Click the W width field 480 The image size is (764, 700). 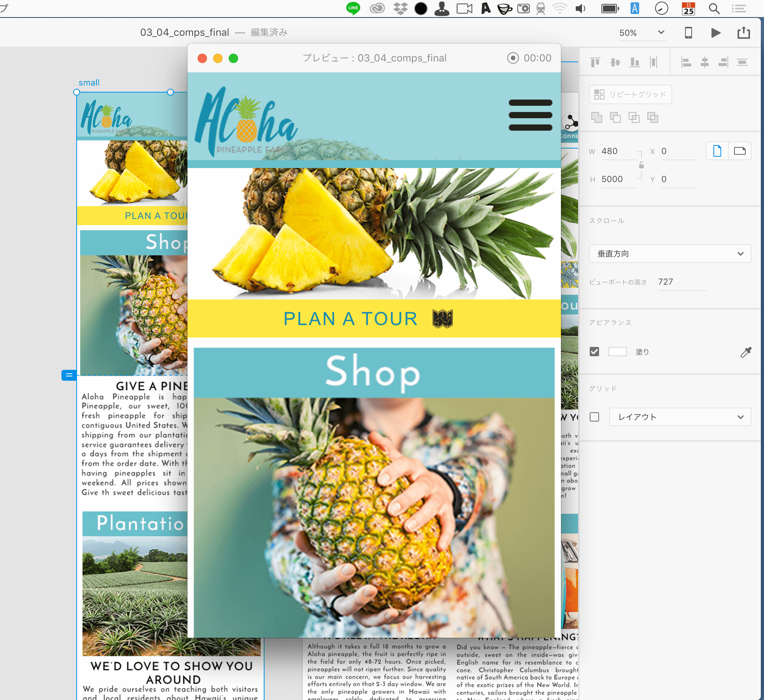click(x=619, y=151)
